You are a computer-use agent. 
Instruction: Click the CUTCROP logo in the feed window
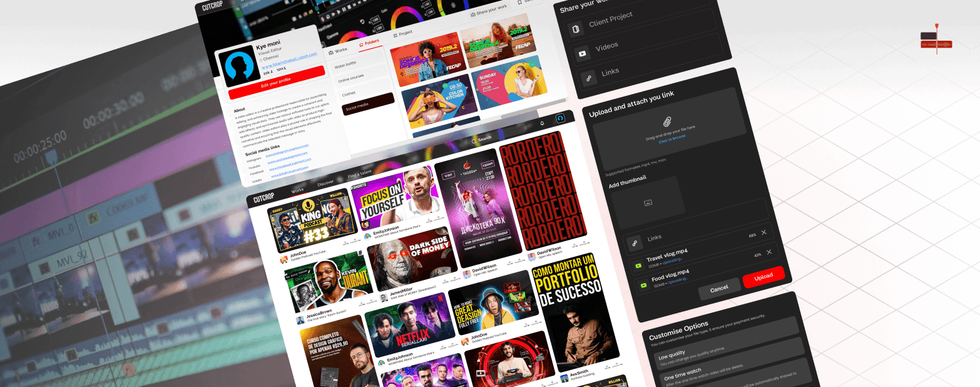tap(265, 198)
